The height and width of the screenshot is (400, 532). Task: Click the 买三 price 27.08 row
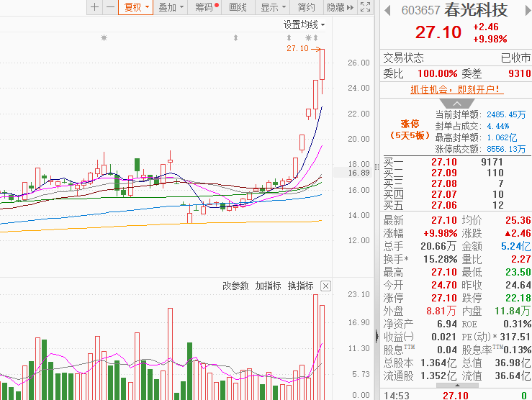point(456,183)
